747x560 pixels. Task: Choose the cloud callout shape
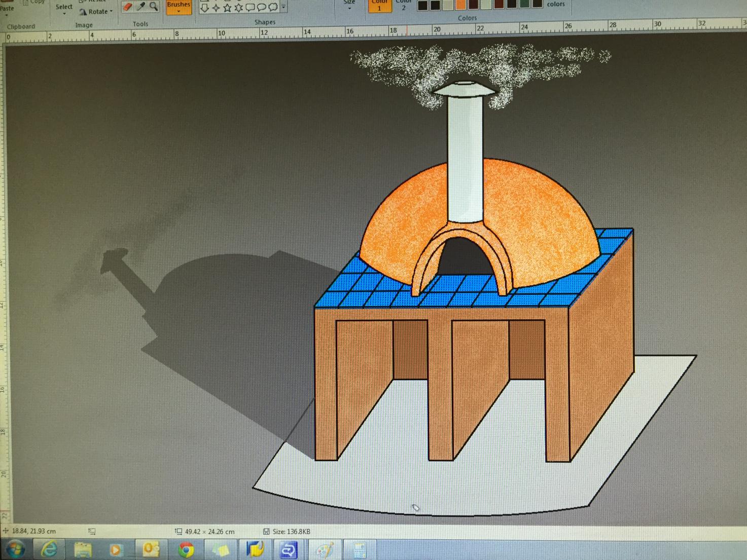(273, 7)
